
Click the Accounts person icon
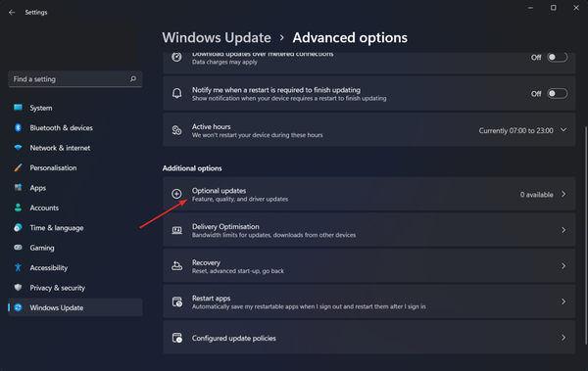(18, 208)
